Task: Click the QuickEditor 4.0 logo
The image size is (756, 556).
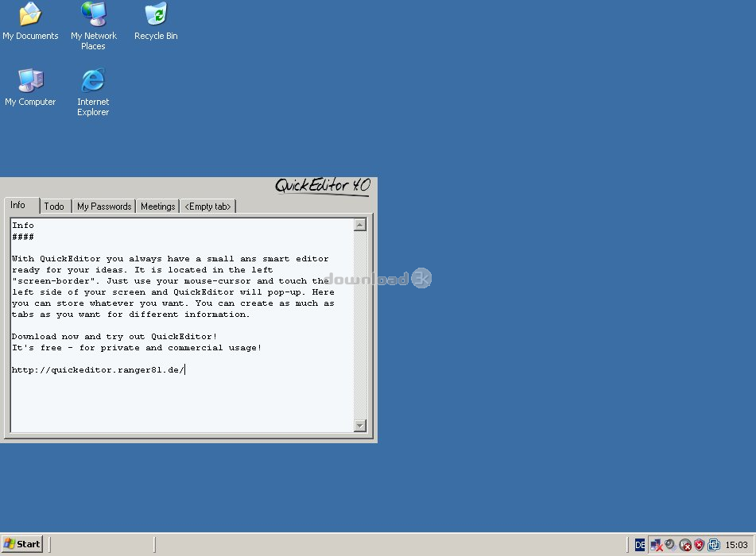Action: click(323, 186)
